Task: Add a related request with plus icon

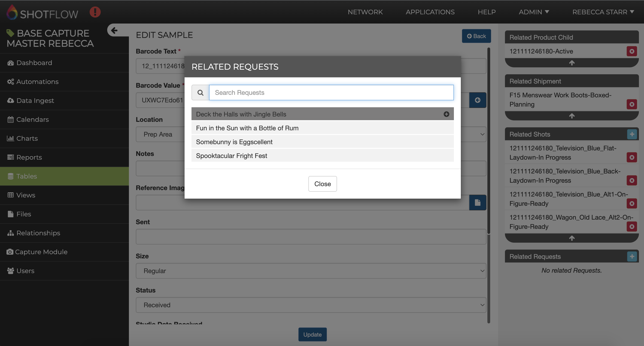Action: tap(632, 256)
